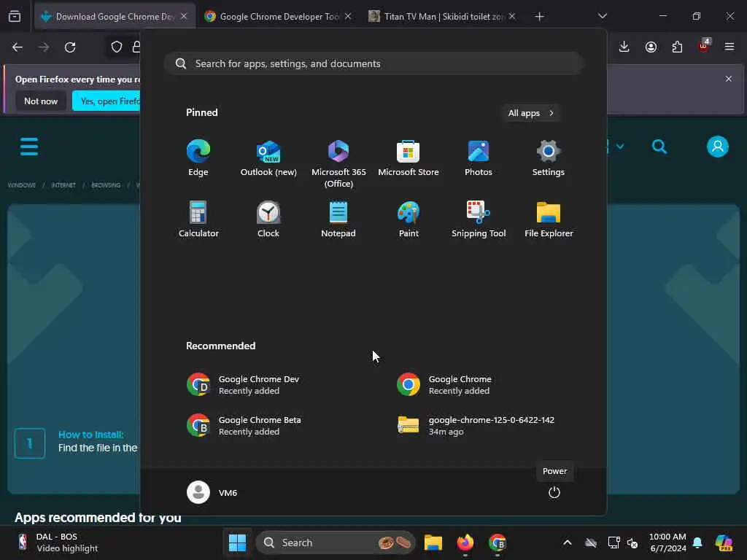Screen dimensions: 747x560
Task: Show hidden system tray icons
Action: (568, 542)
